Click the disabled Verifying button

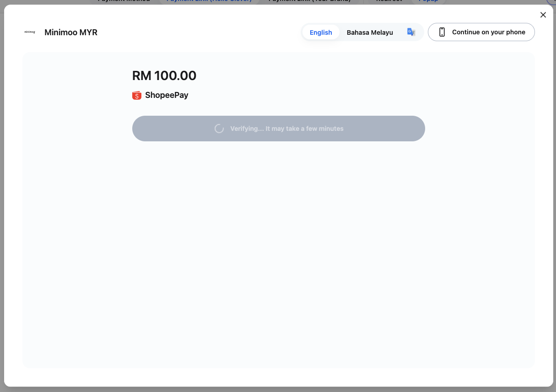click(278, 129)
